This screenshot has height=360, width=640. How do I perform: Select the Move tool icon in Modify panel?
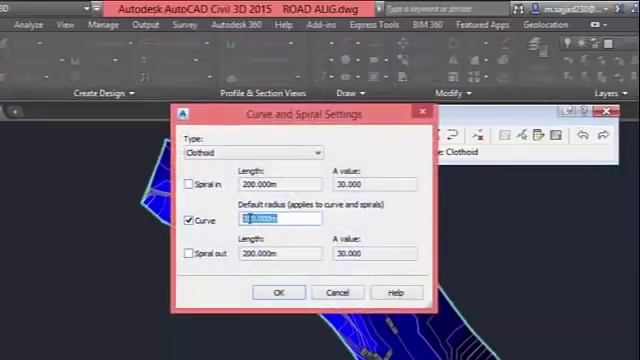[402, 43]
